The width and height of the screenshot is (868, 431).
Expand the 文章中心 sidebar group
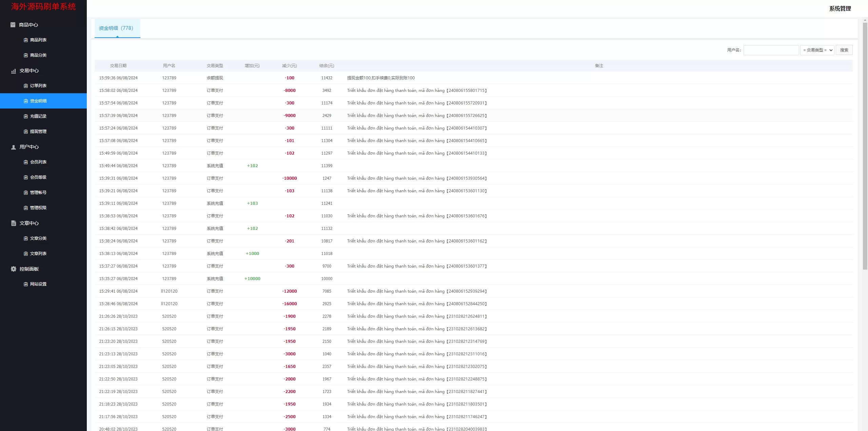pos(29,223)
